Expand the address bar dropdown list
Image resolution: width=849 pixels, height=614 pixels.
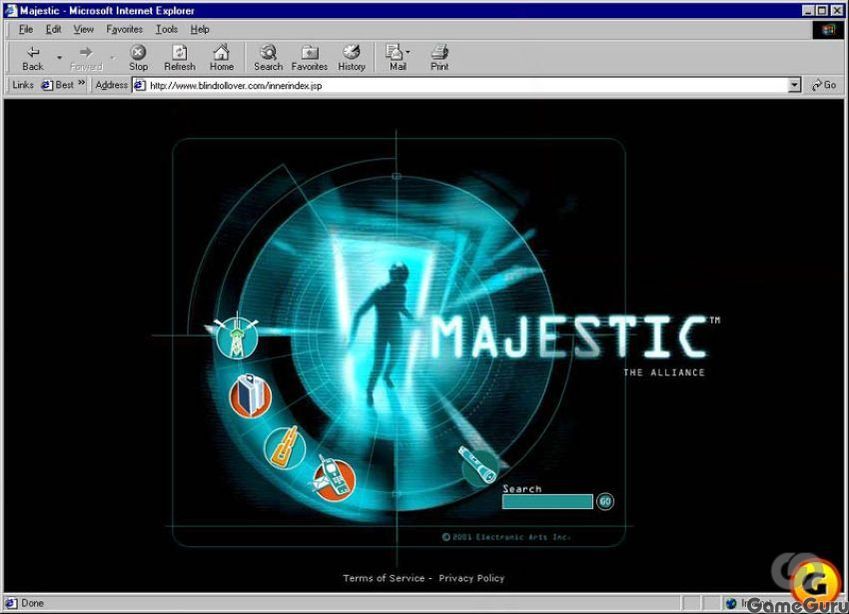(794, 85)
